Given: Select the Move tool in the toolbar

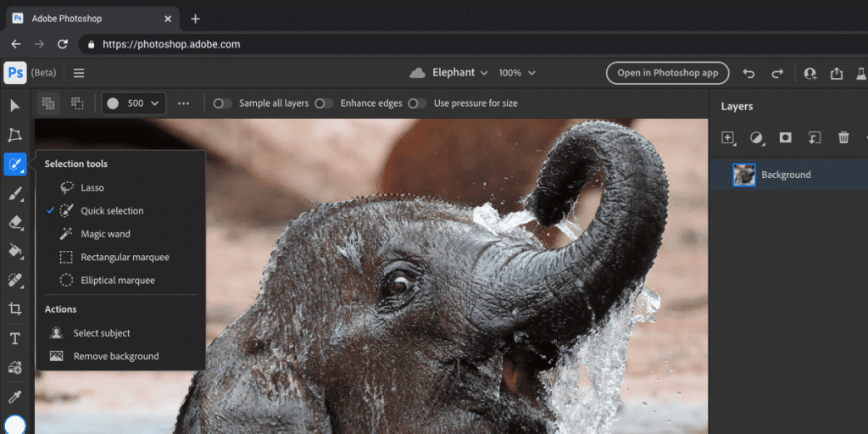Looking at the screenshot, I should 14,105.
